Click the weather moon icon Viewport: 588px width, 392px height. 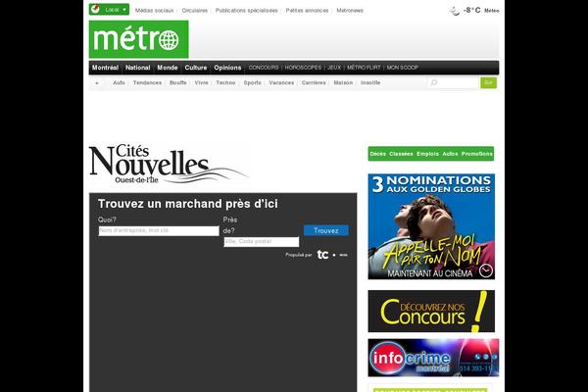point(454,11)
